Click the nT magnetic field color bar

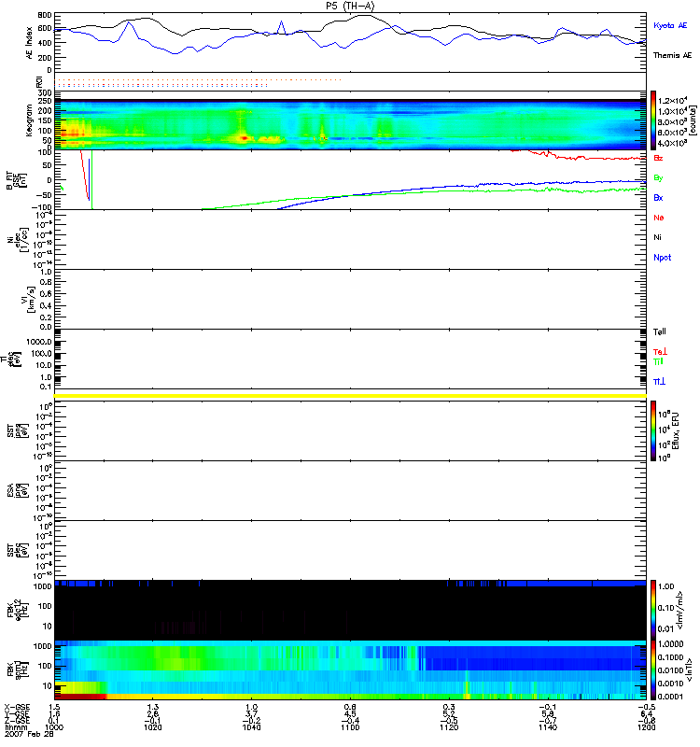(653, 669)
